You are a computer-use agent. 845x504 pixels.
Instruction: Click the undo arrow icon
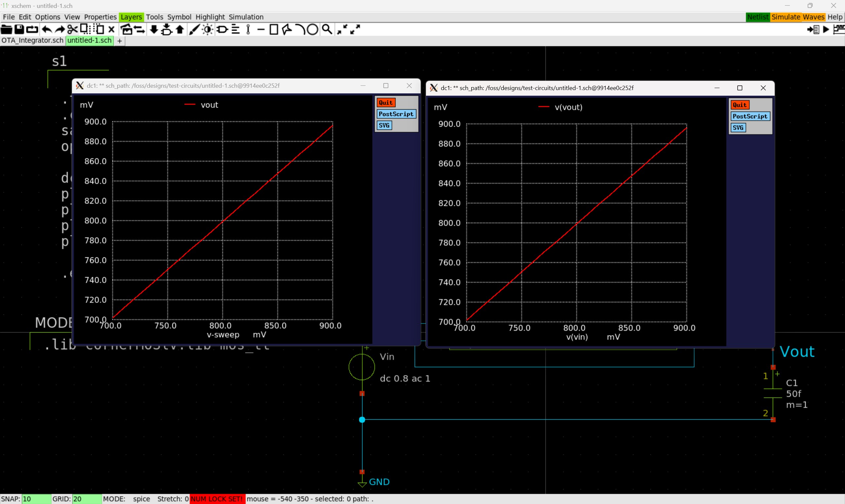click(x=47, y=30)
